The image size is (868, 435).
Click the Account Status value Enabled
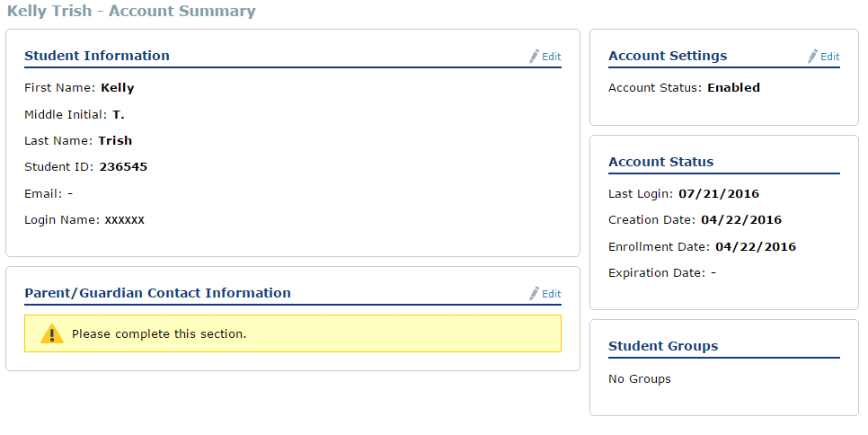(733, 88)
